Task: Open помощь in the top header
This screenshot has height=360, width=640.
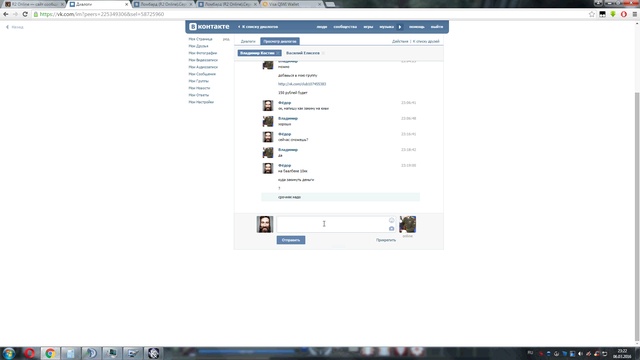Action: [417, 27]
